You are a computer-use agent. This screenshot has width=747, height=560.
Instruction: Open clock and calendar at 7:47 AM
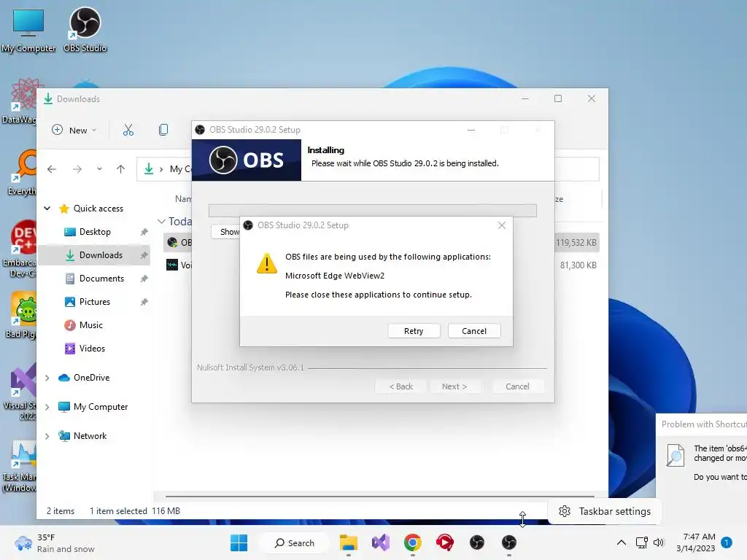click(x=696, y=542)
